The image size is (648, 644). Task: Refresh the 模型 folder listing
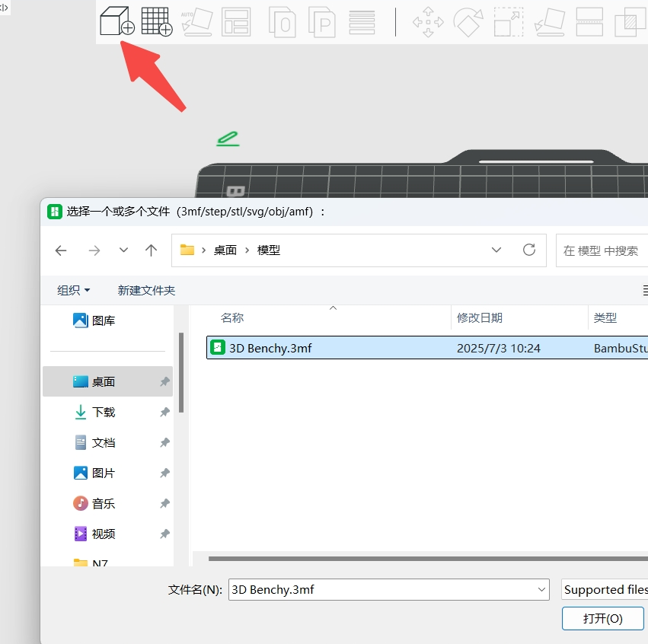(x=529, y=250)
